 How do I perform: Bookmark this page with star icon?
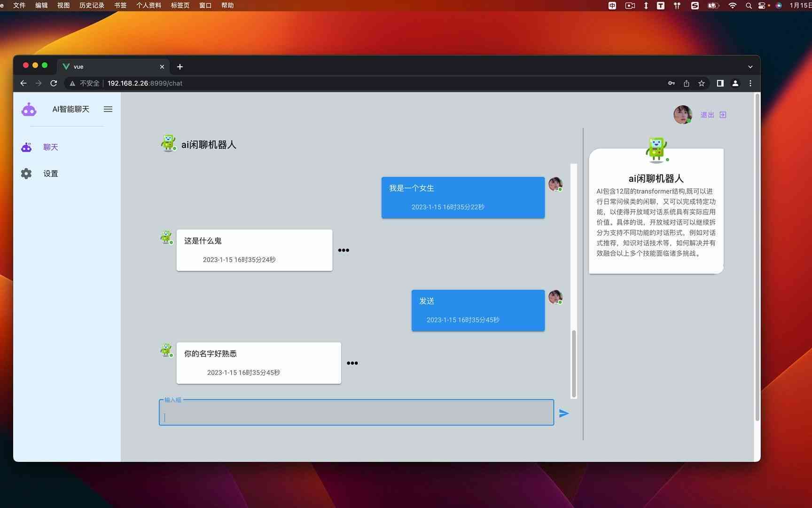(702, 83)
